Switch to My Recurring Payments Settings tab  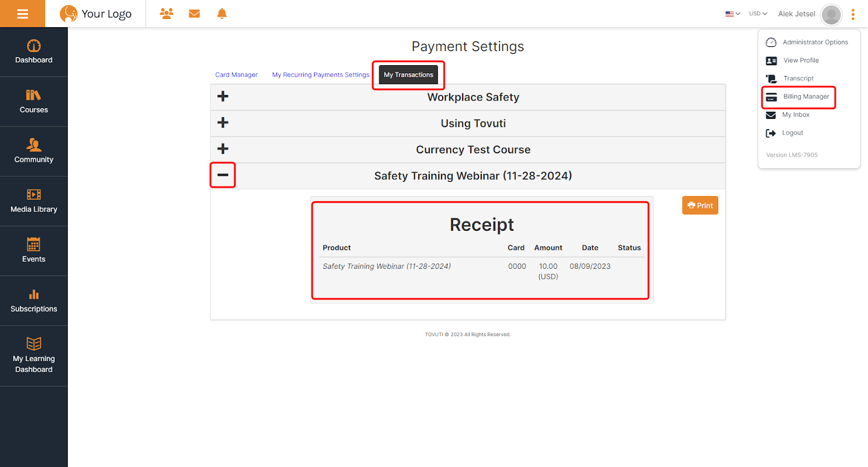click(x=321, y=75)
